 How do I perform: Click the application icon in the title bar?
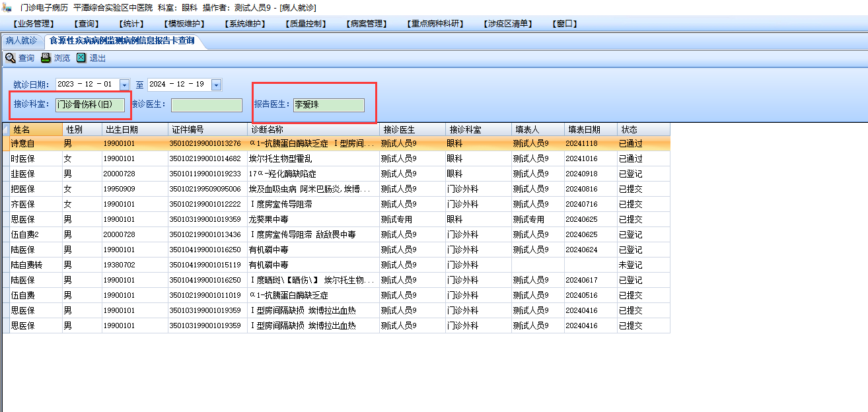(7, 7)
